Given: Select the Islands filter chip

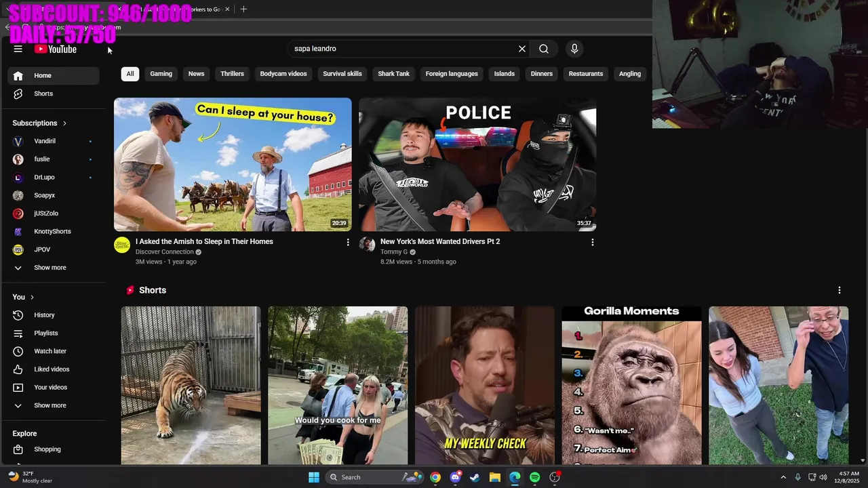Looking at the screenshot, I should point(504,74).
